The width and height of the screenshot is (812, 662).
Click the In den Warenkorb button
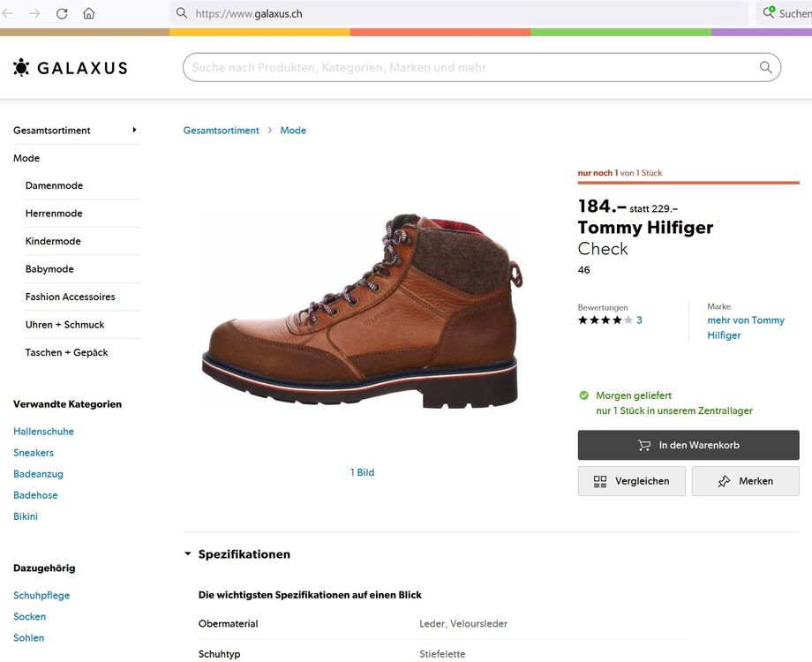click(x=688, y=445)
